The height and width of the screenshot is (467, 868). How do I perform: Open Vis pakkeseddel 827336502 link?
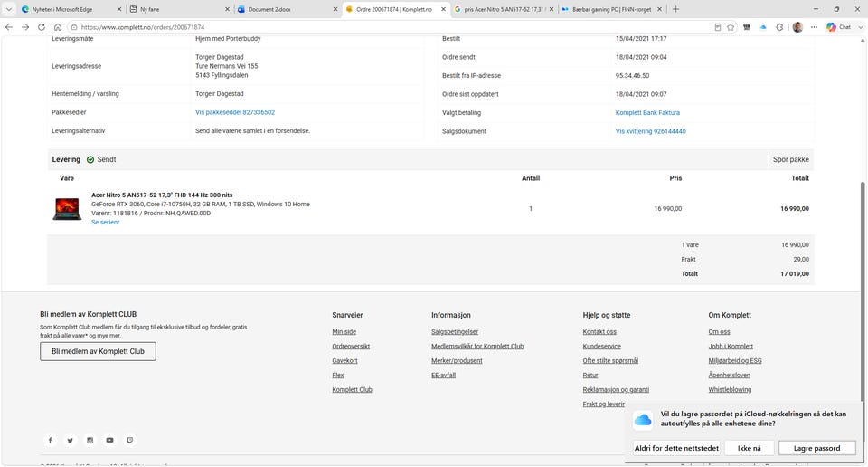[x=235, y=112]
